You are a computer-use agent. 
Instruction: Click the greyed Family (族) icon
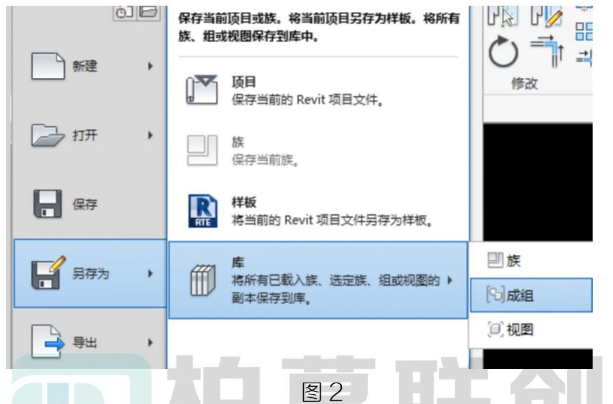tap(202, 150)
